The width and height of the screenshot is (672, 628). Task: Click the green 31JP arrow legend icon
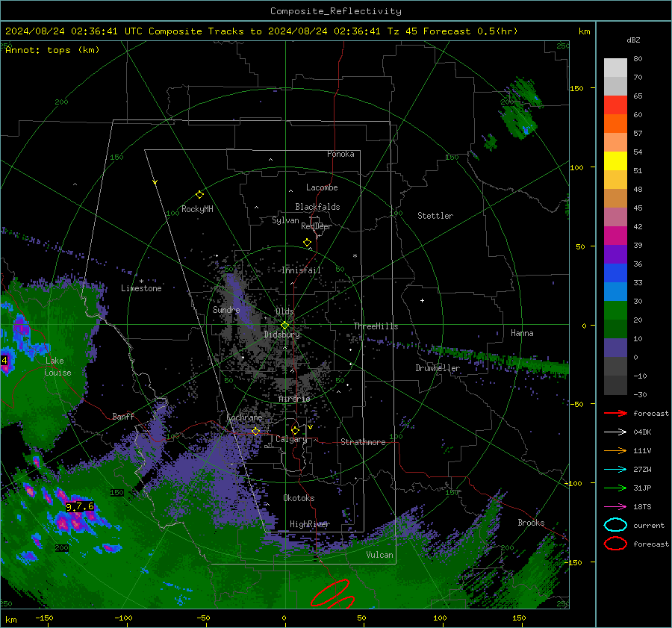(615, 488)
